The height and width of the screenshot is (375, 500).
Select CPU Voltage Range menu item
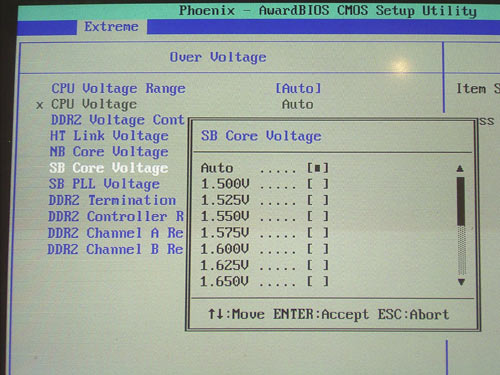[118, 89]
